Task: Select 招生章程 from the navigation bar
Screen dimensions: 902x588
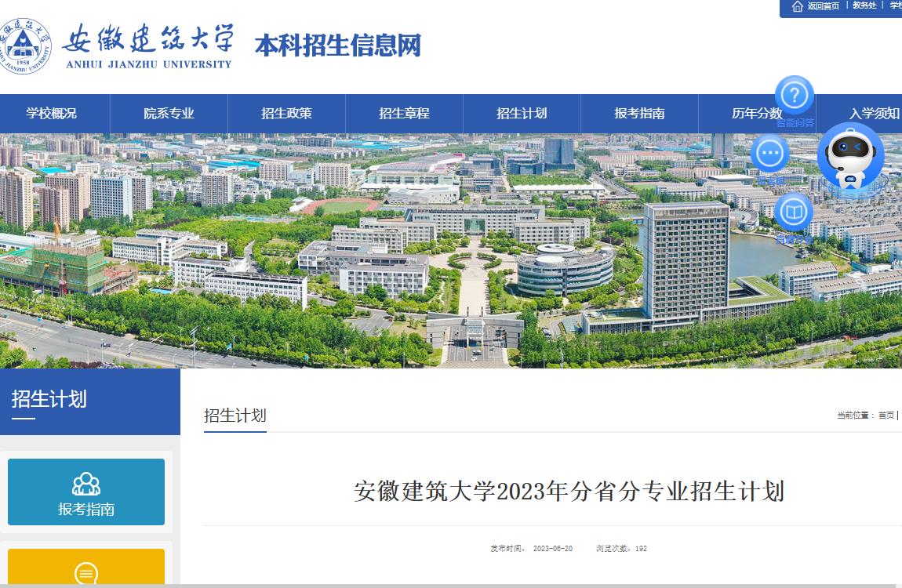Action: (405, 113)
